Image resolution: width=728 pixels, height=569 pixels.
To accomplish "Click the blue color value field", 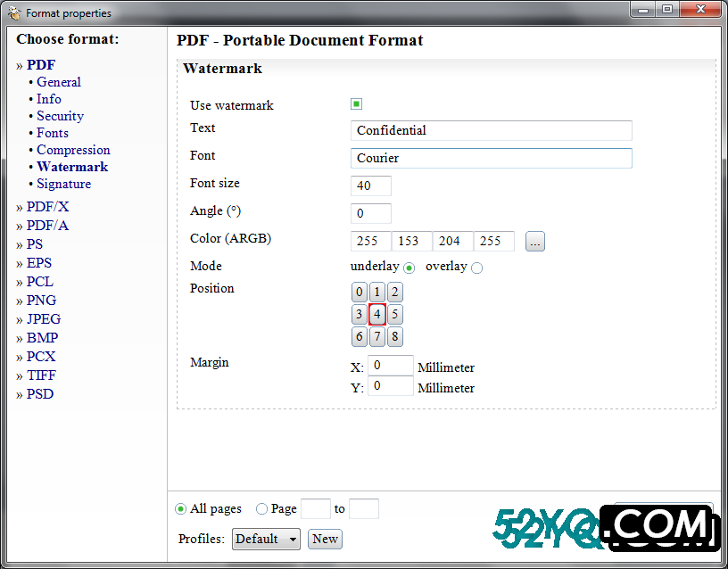I will [494, 241].
